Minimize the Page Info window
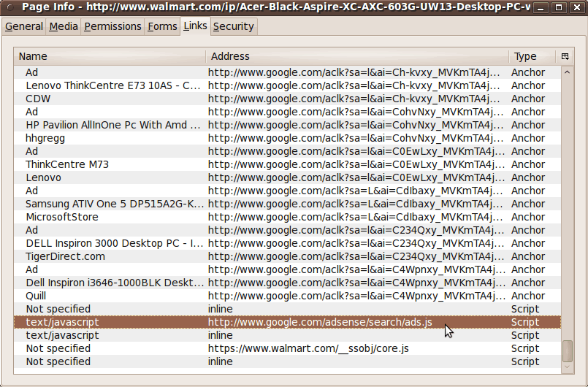Image resolution: width=588 pixels, height=387 pixels. point(541,7)
